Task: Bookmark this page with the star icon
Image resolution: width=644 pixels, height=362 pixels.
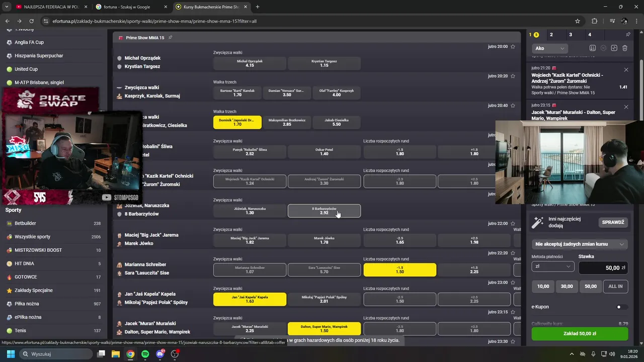Action: point(578,21)
